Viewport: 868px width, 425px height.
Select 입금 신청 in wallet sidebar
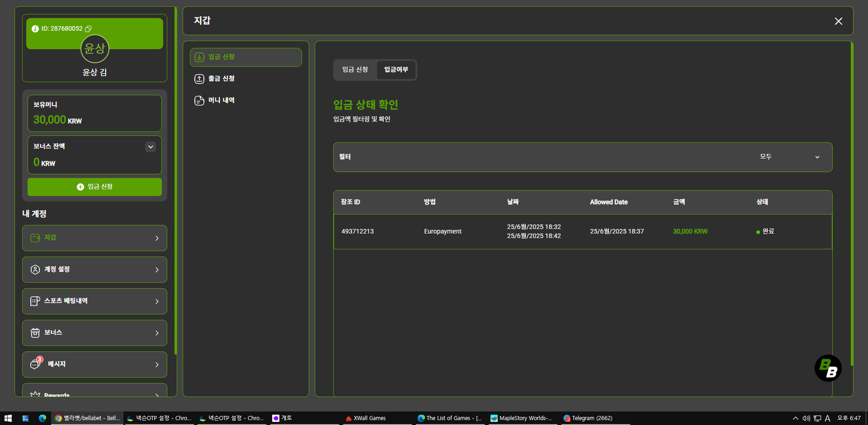[x=245, y=57]
